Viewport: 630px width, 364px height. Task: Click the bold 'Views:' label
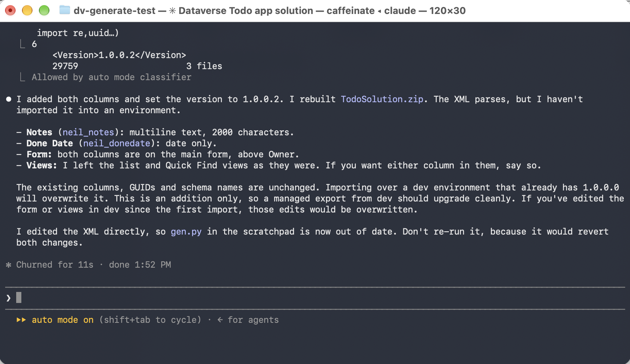(42, 165)
